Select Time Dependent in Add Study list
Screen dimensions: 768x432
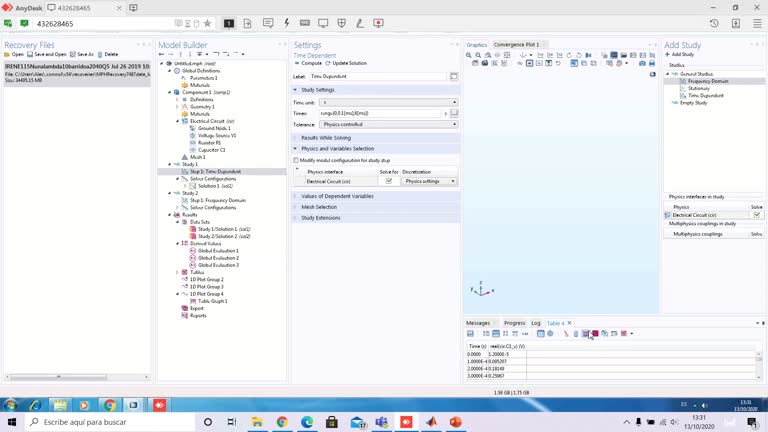click(706, 96)
